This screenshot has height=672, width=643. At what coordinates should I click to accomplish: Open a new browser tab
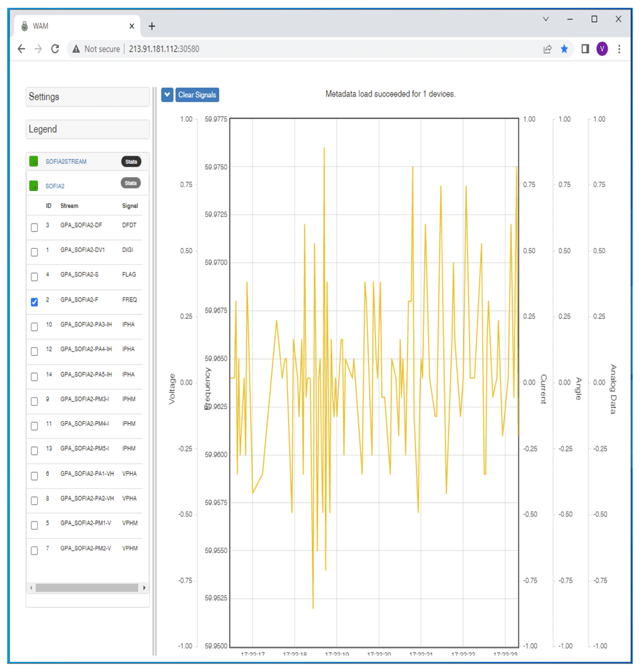[x=152, y=26]
